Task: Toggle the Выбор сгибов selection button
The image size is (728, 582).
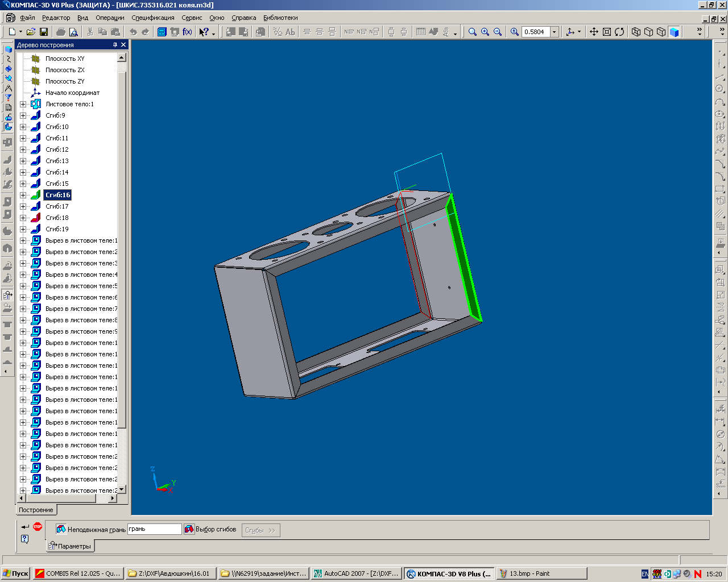Action: (x=189, y=529)
